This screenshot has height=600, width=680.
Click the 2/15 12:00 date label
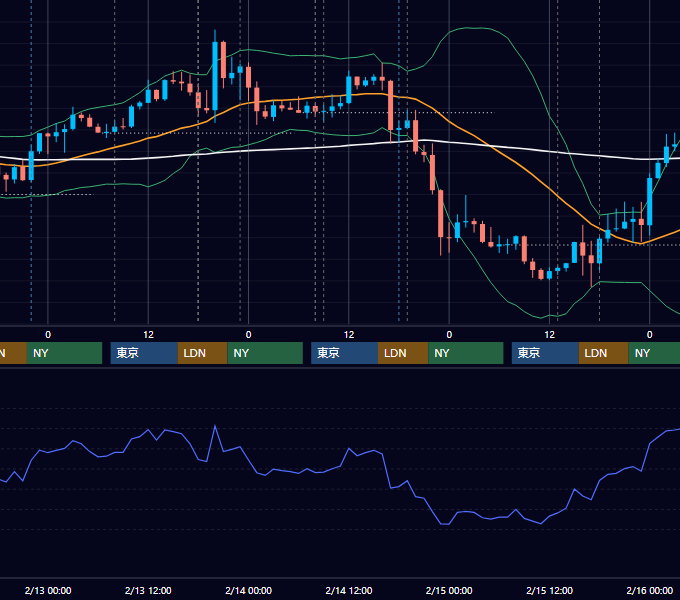[x=549, y=590]
